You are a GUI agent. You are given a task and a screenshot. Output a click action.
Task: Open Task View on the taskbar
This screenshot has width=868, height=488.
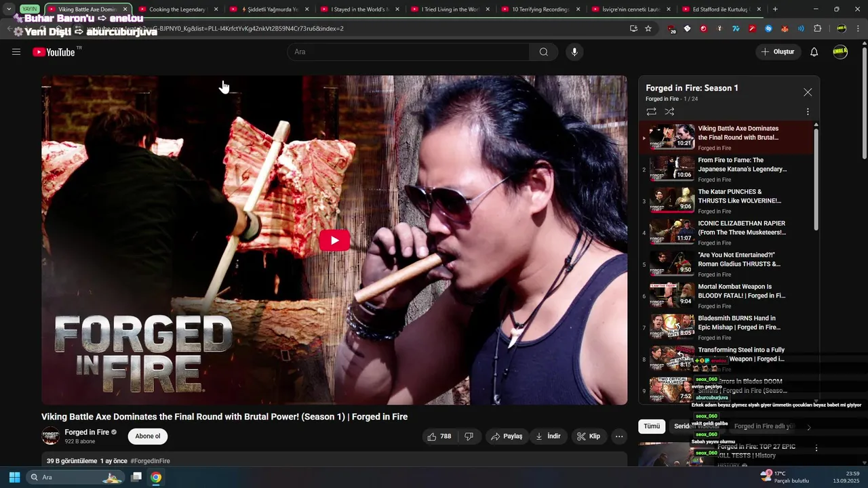click(136, 477)
